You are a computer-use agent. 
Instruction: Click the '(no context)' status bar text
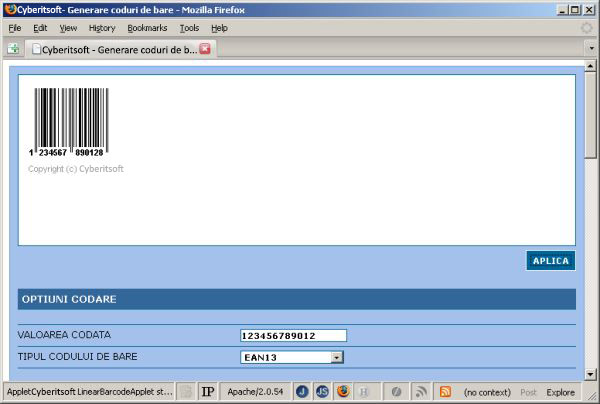(487, 392)
